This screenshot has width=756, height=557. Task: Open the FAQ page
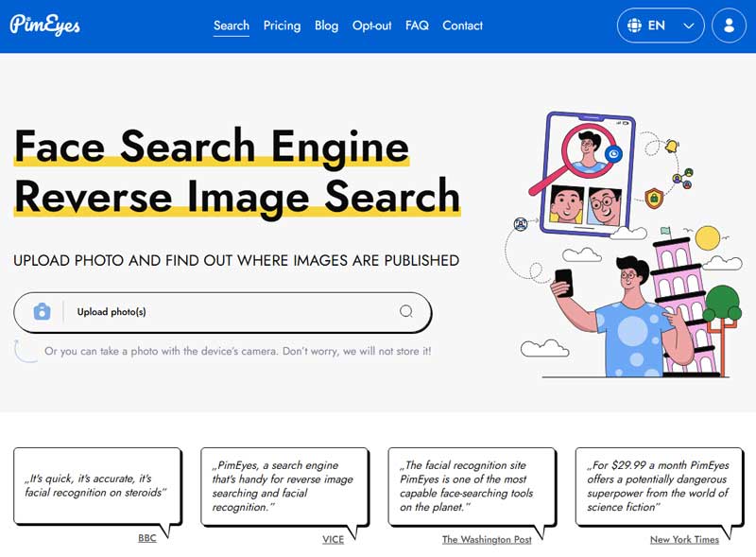(x=417, y=26)
